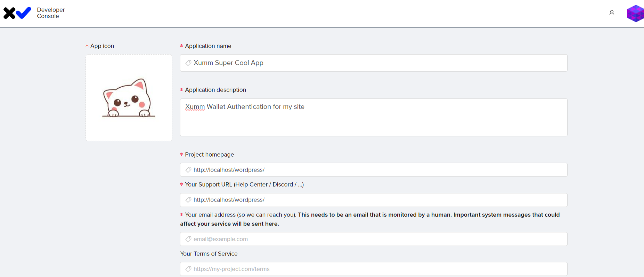Open the user profile icon

612,13
